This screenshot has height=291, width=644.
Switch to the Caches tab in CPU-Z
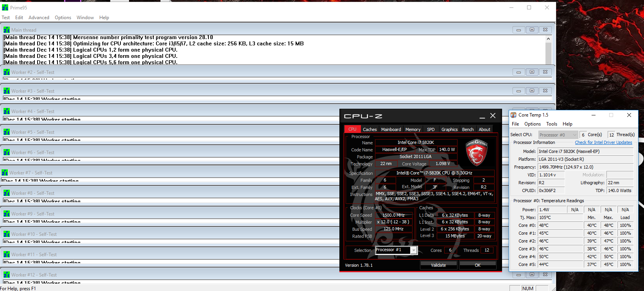click(x=370, y=129)
